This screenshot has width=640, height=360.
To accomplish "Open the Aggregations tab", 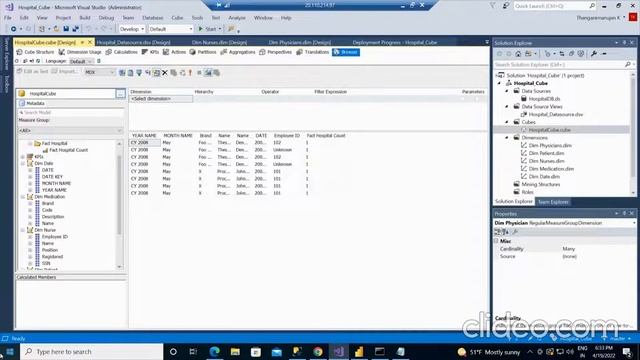I will pyautogui.click(x=238, y=52).
